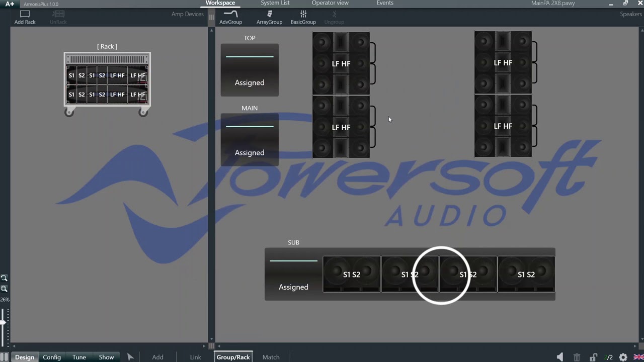The image size is (644, 362).
Task: Select the top-row first S1 amplifier channel in rack
Action: click(71, 75)
